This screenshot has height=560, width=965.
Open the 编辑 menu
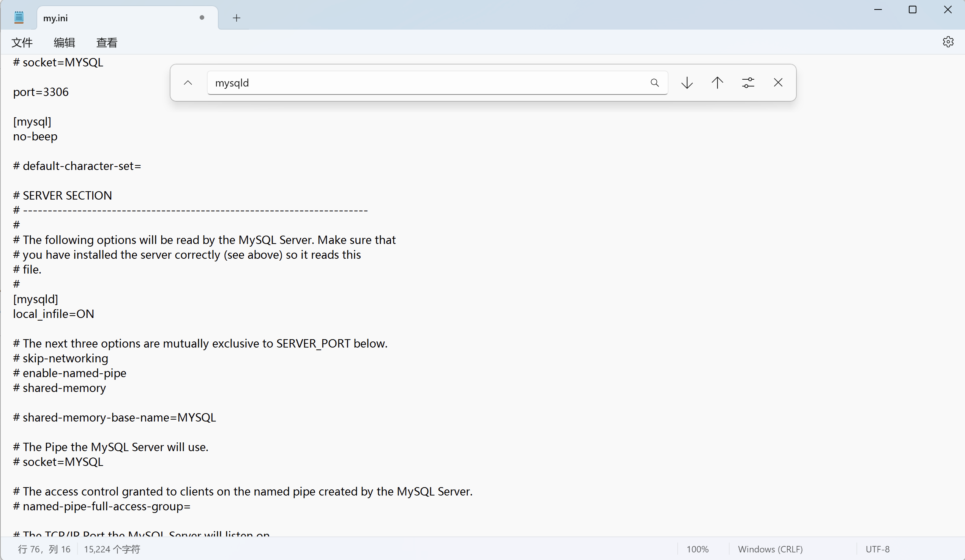coord(64,42)
